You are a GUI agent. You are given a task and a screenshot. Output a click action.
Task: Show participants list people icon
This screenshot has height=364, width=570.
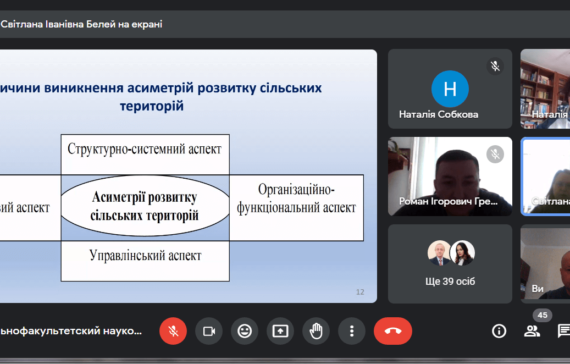(532, 331)
